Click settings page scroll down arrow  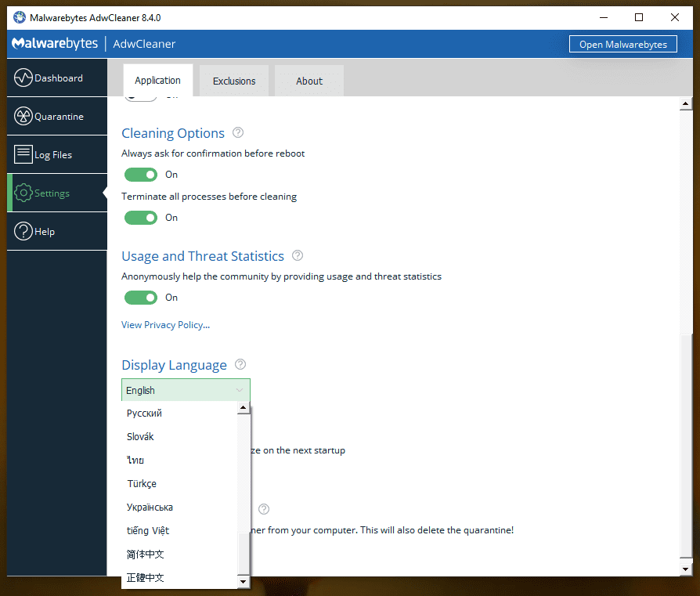pyautogui.click(x=686, y=569)
